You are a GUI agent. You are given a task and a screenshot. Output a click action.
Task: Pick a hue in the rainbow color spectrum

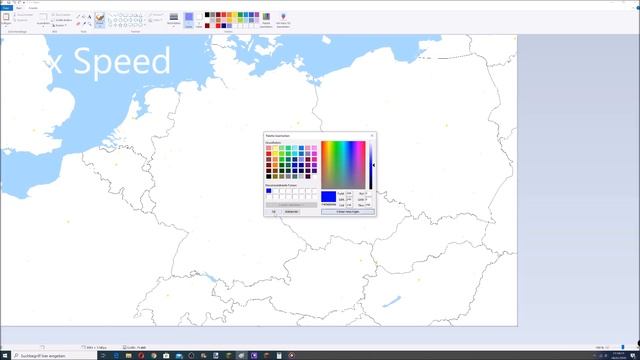point(343,165)
